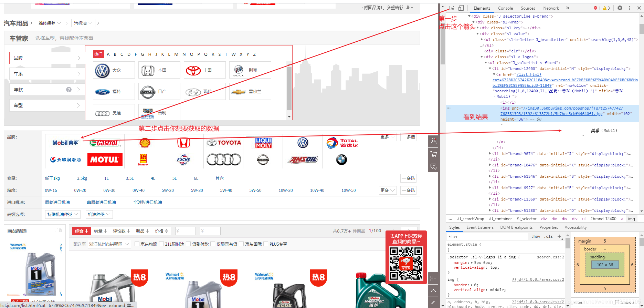Screen dimensions: 644x308
Task: Click the Styles filter input field
Action: 487,237
